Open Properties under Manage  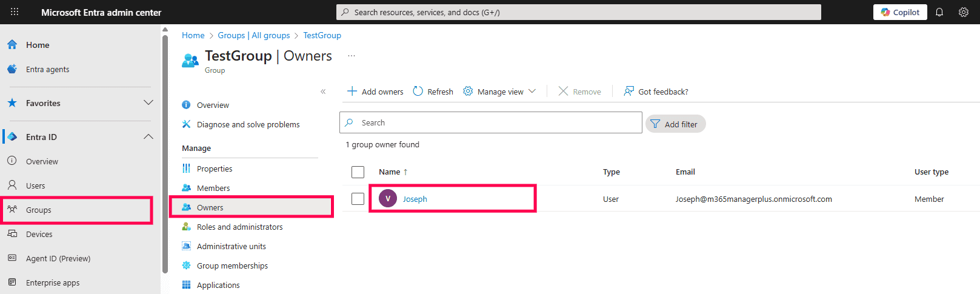tap(215, 169)
